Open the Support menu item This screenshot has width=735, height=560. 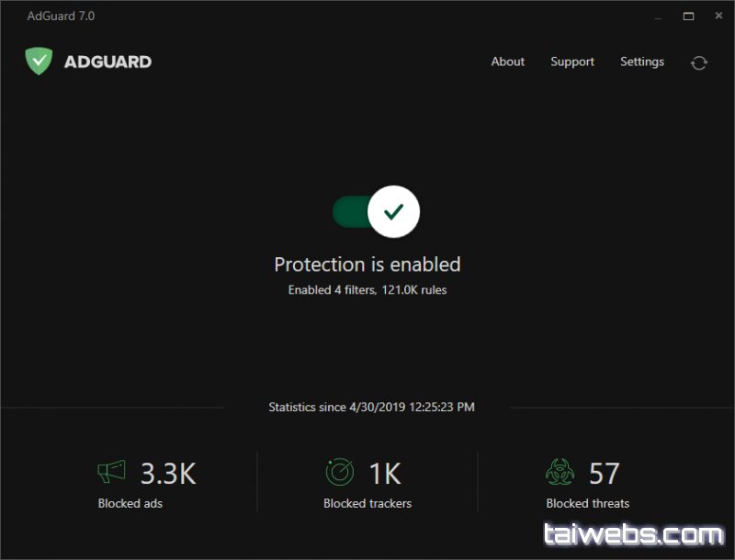point(572,62)
